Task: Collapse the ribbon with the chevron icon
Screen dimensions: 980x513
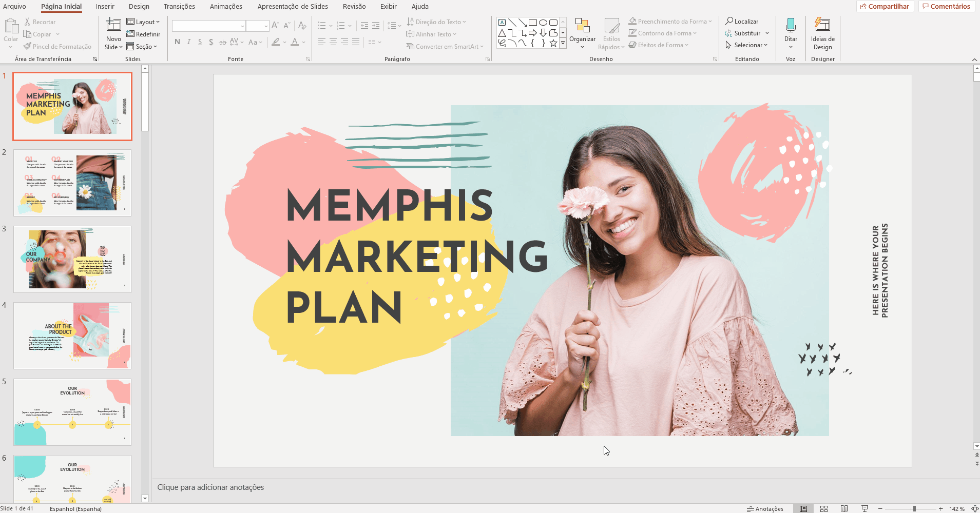Action: tap(974, 60)
